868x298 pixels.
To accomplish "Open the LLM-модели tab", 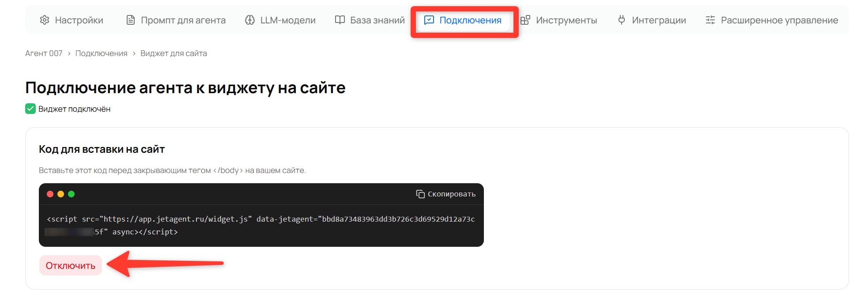I will tap(280, 20).
